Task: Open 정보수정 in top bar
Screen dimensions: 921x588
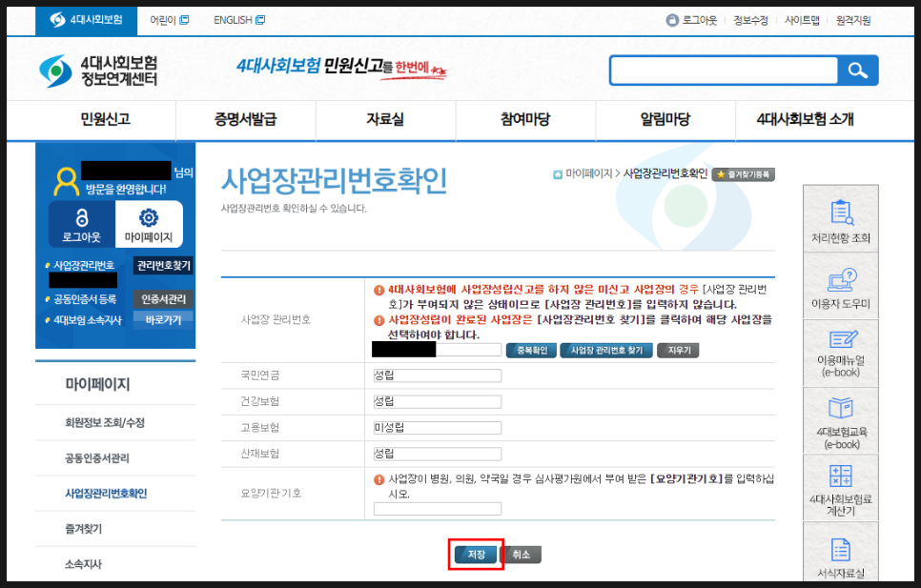Action: [x=750, y=21]
